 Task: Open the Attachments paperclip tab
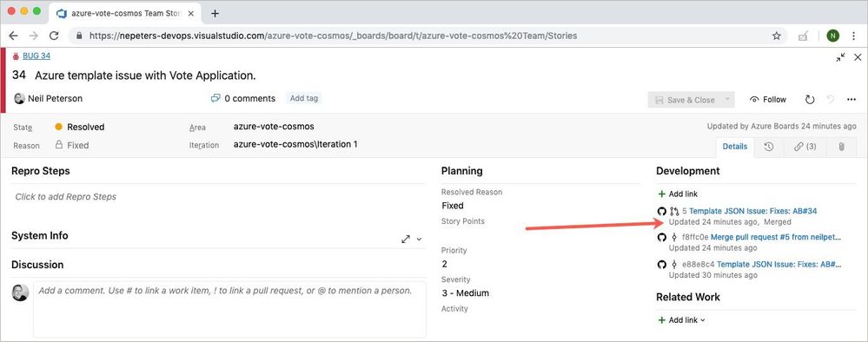click(x=841, y=147)
